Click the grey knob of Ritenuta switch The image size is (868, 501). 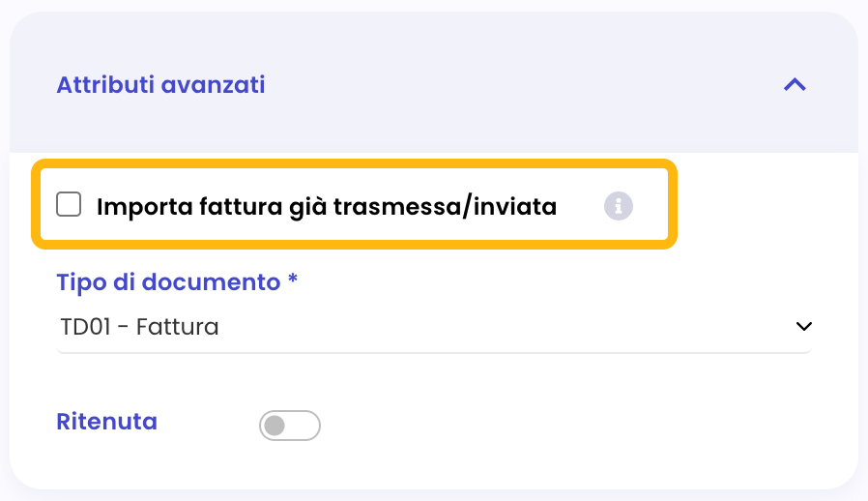[x=275, y=426]
